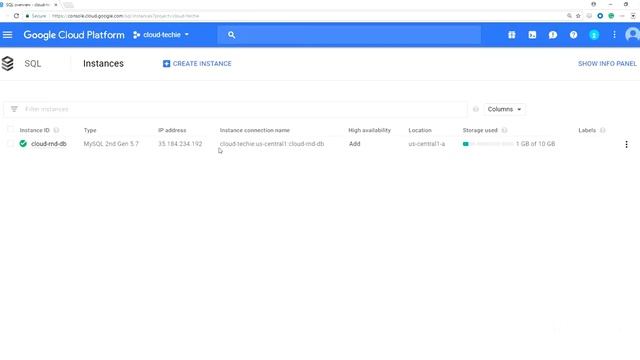The height and width of the screenshot is (360, 640).
Task: Open the send feedback icon
Action: coord(553,35)
